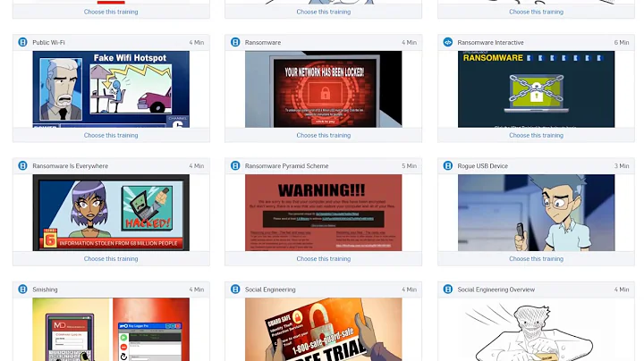Click the 'Smishing' title text
Image resolution: width=644 pixels, height=361 pixels.
pyautogui.click(x=45, y=290)
